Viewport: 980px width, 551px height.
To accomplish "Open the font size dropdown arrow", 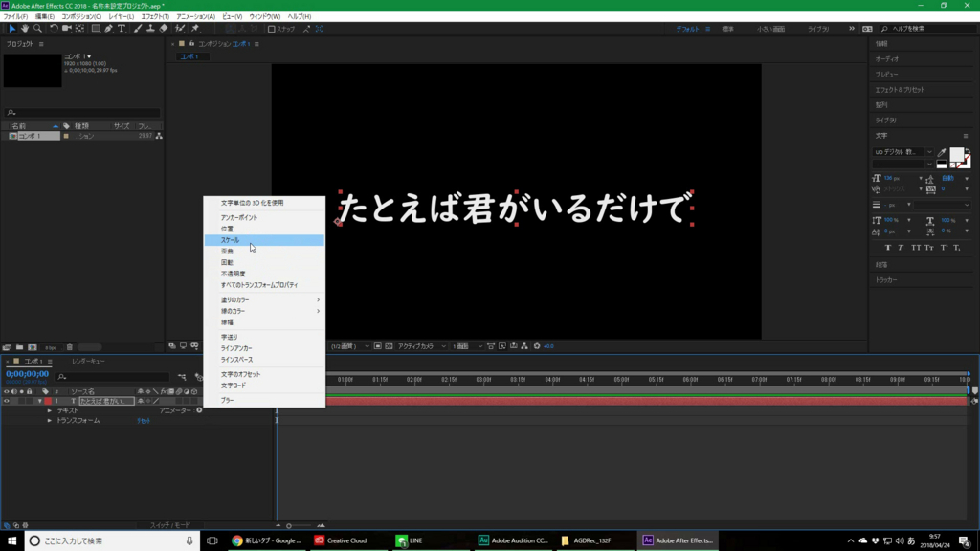I will coord(921,179).
